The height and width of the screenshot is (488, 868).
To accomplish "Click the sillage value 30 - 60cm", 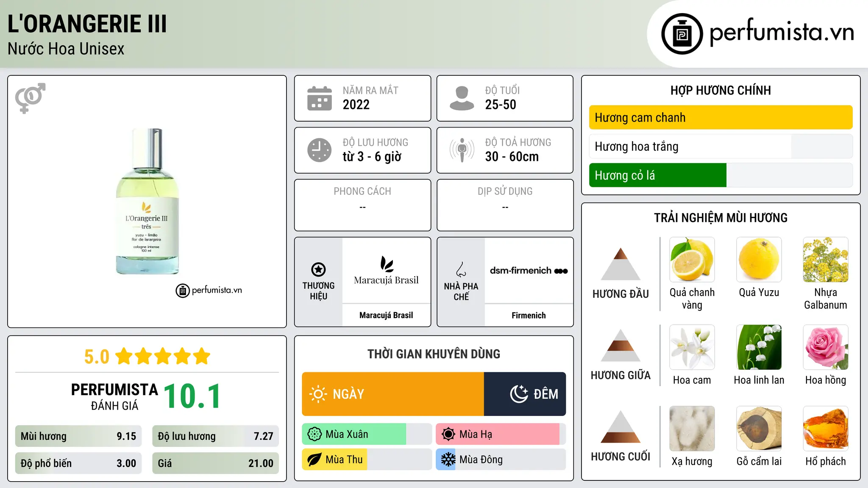I will click(512, 157).
